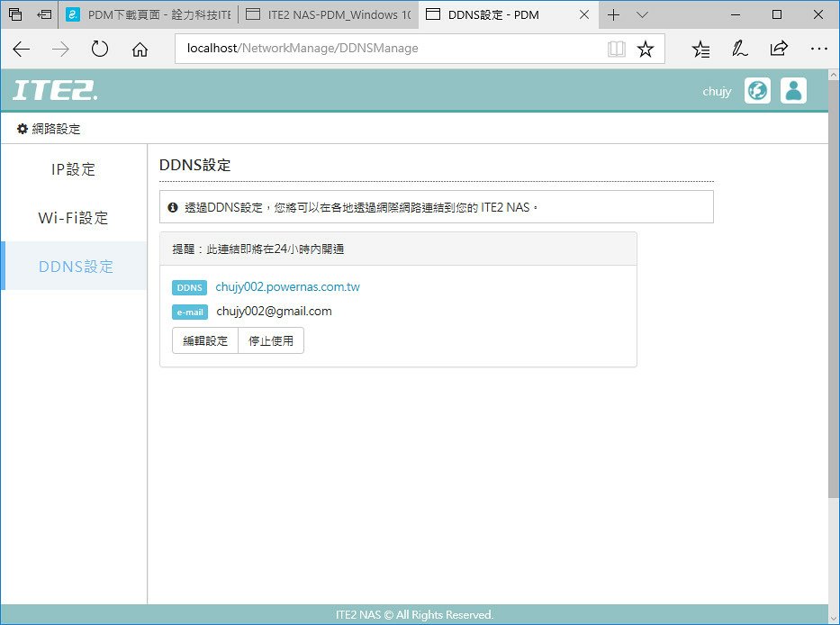Image resolution: width=840 pixels, height=625 pixels.
Task: Select the DDNS設定 sidebar item
Action: [x=74, y=266]
